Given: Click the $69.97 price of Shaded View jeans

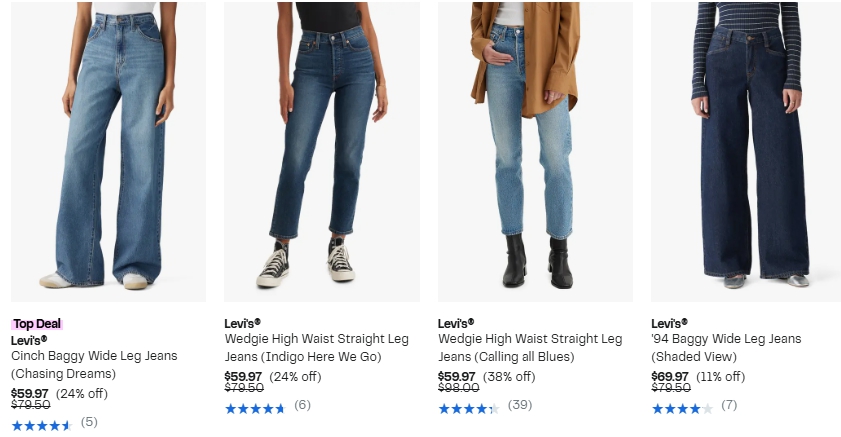Looking at the screenshot, I should pyautogui.click(x=670, y=376).
